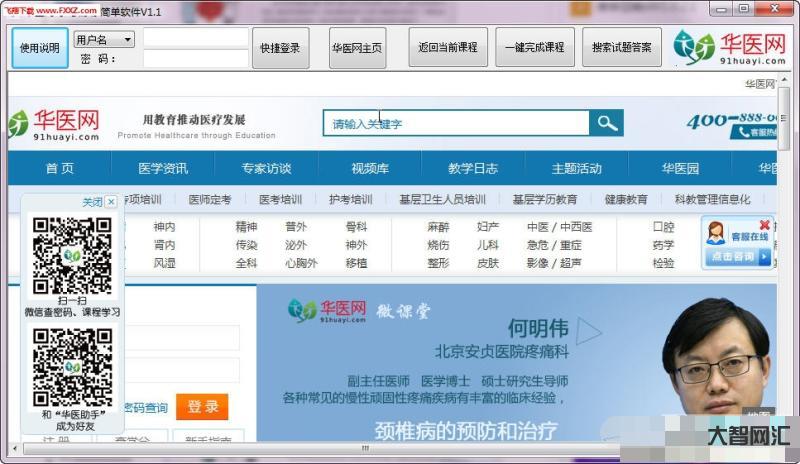The width and height of the screenshot is (800, 464).
Task: Open the 用户名 dropdown selector
Action: [104, 40]
